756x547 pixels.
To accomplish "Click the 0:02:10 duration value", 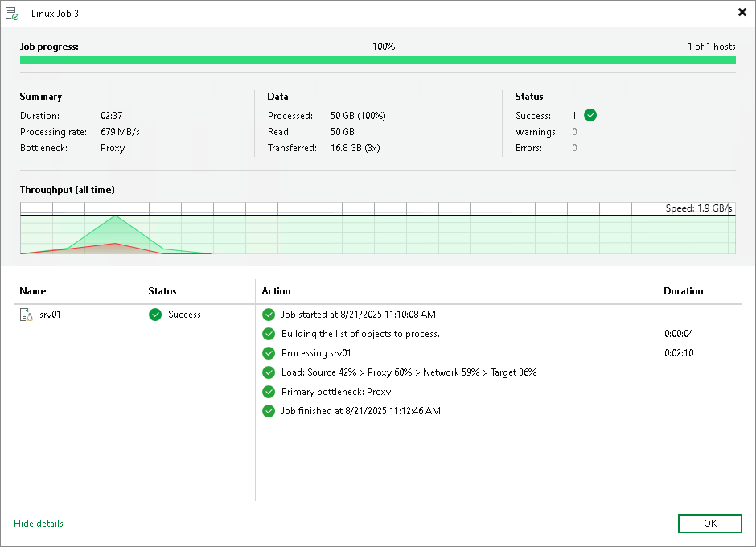I will point(679,353).
